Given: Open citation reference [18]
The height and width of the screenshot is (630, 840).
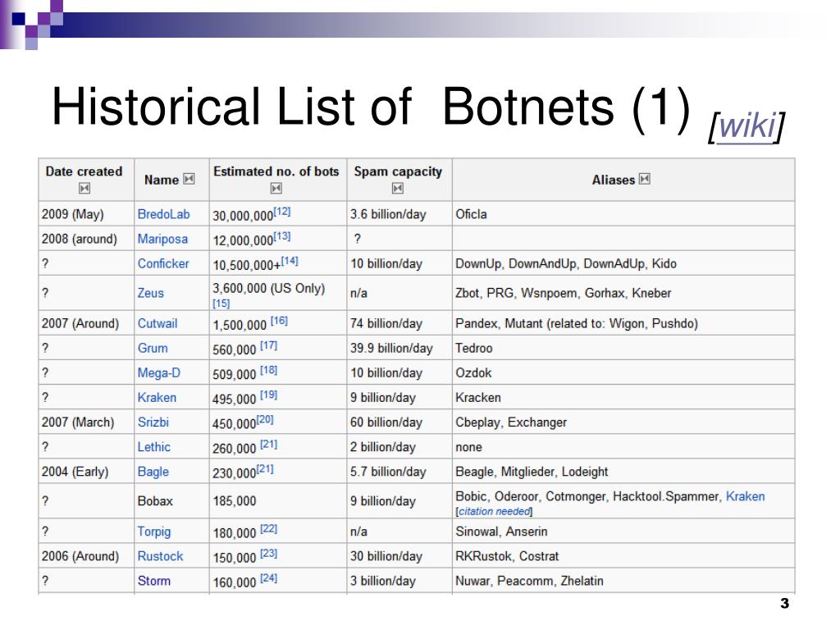Looking at the screenshot, I should (269, 370).
